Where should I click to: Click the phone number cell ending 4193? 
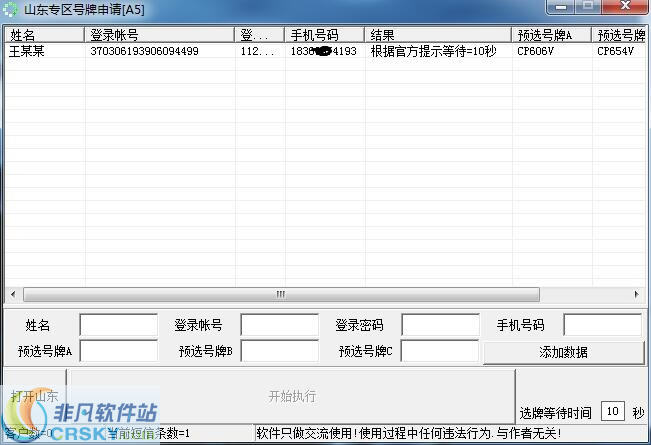coord(323,51)
